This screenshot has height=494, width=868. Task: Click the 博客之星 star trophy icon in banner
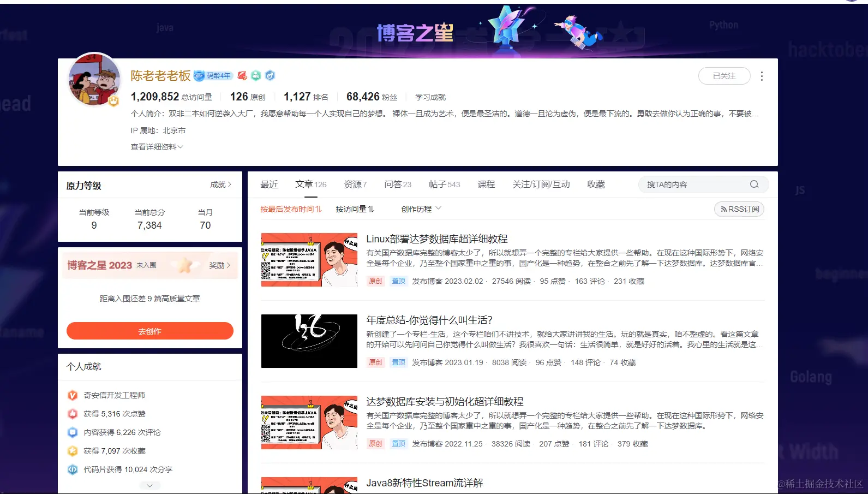506,26
